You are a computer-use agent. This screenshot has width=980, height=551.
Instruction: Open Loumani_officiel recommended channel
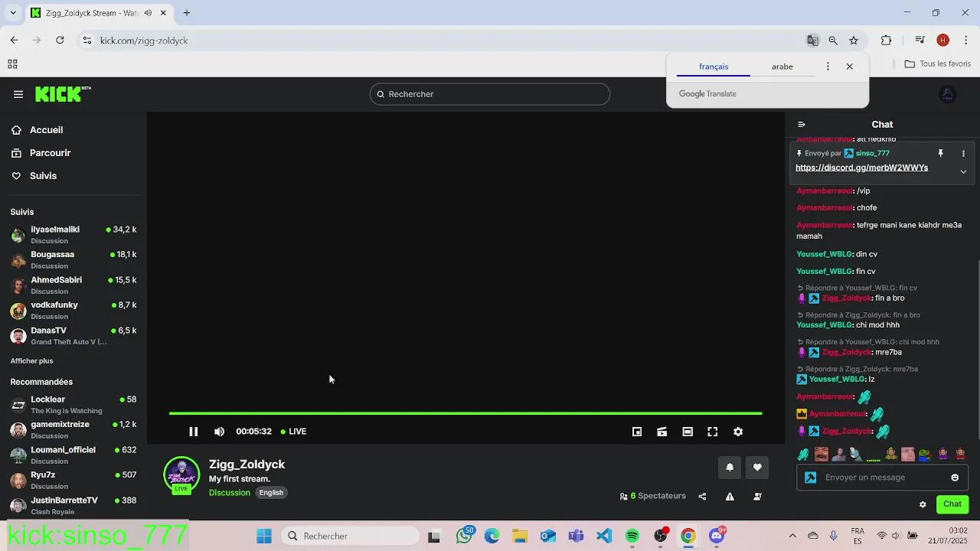click(73, 455)
